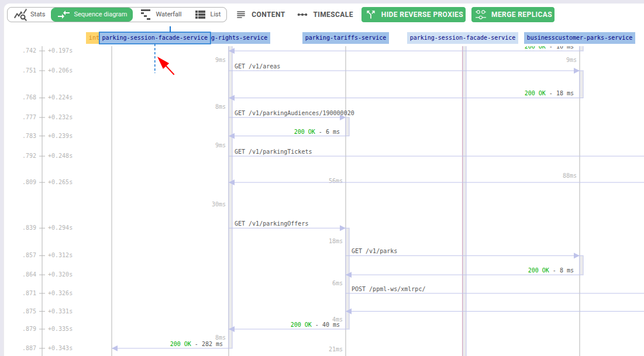Select the GET /v1/parks request

[x=374, y=251]
